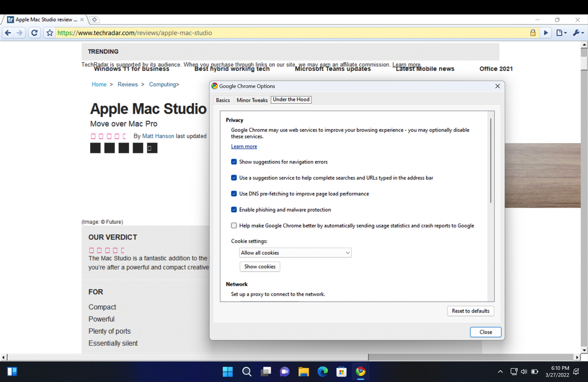Viewport: 588px width, 382px height.
Task: Open taskbar Search magnifier
Action: [x=247, y=371]
